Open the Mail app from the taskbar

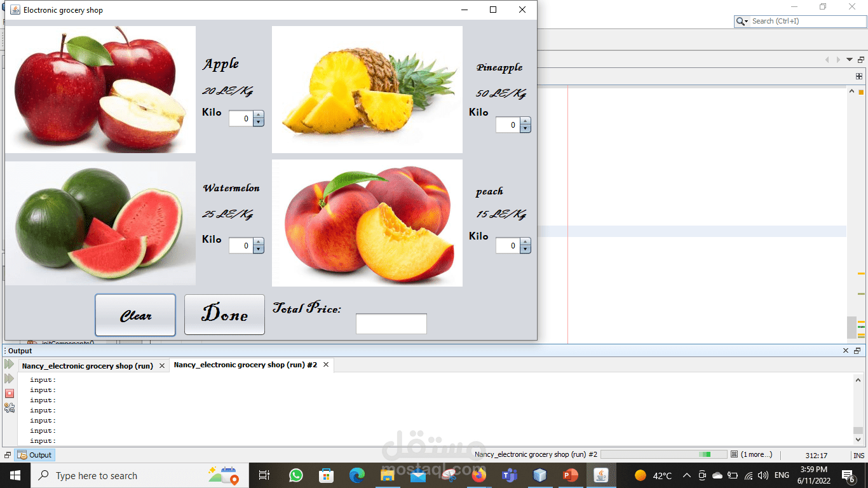click(417, 475)
